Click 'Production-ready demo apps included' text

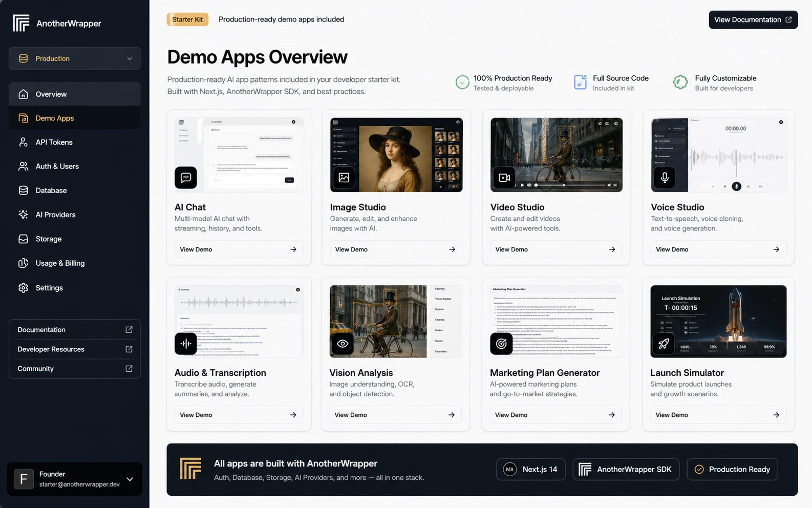[x=282, y=19]
